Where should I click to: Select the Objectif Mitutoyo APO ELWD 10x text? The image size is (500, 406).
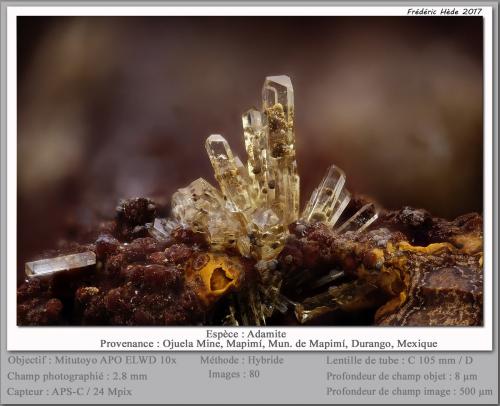[92, 360]
